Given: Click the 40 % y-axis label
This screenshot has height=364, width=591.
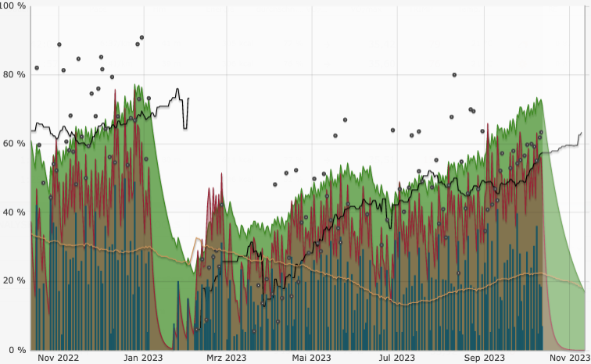Looking at the screenshot, I should pos(14,212).
